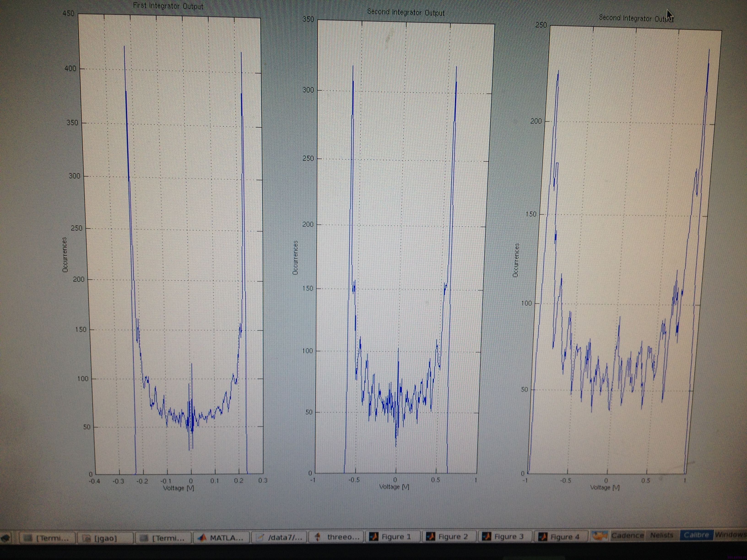Click the show-desktop icon at taskbar's left end
The image size is (747, 560).
pyautogui.click(x=6, y=538)
